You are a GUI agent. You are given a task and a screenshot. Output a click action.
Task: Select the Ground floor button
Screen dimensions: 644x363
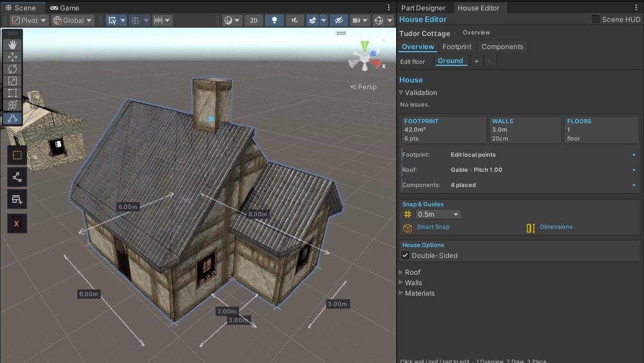click(x=450, y=61)
